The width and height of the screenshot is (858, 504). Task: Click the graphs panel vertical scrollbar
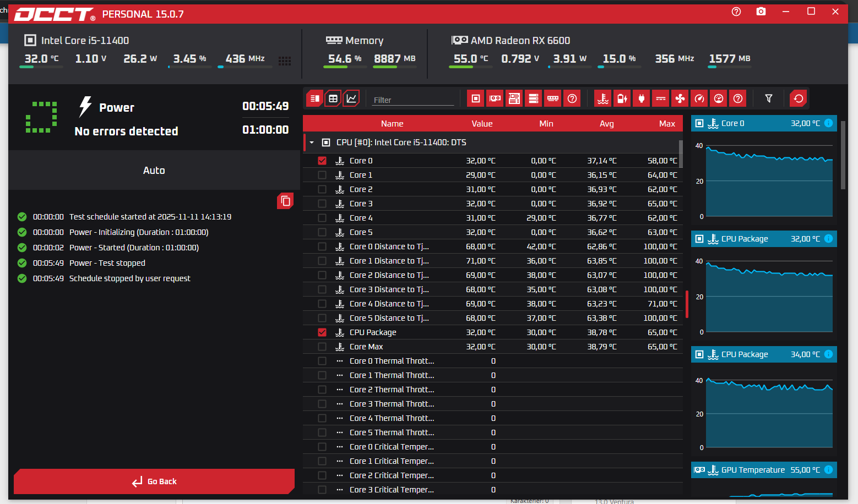[843, 155]
